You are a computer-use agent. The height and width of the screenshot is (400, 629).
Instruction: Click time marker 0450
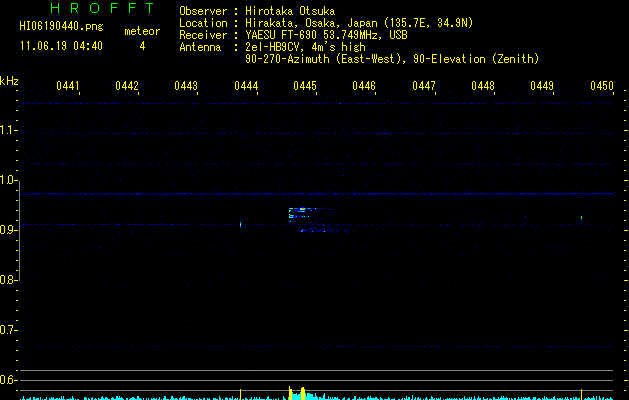pos(602,86)
